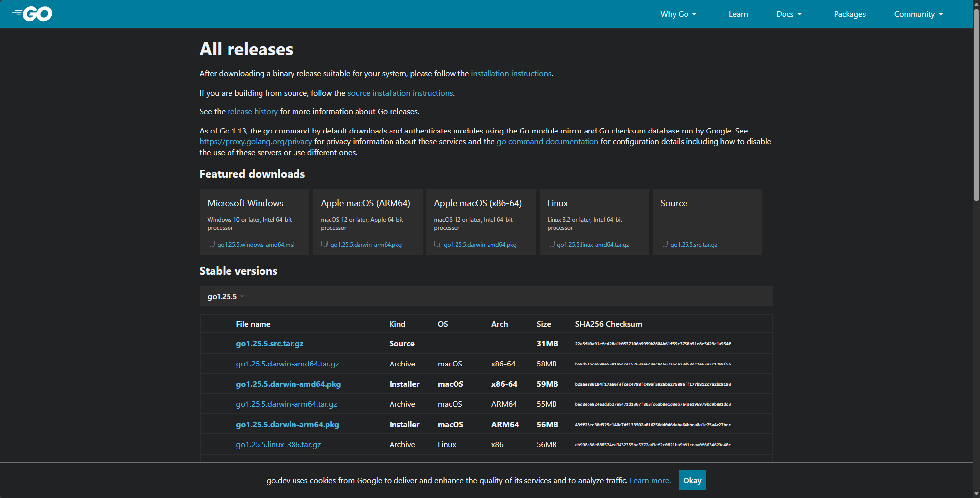
Task: Click download icon beside go1.25.5.darwin-amd64.pkg
Action: click(438, 244)
